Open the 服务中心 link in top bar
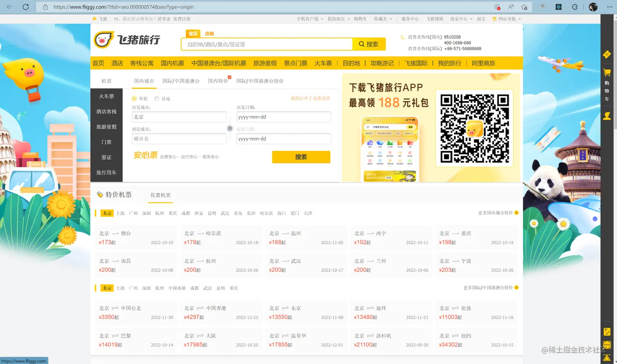Image resolution: width=617 pixels, height=364 pixels. click(x=410, y=19)
